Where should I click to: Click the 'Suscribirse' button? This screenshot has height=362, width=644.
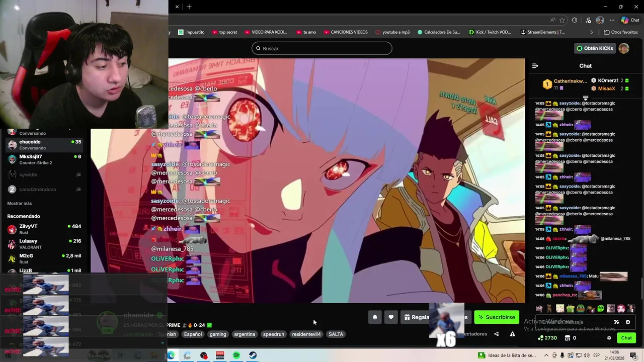497,317
